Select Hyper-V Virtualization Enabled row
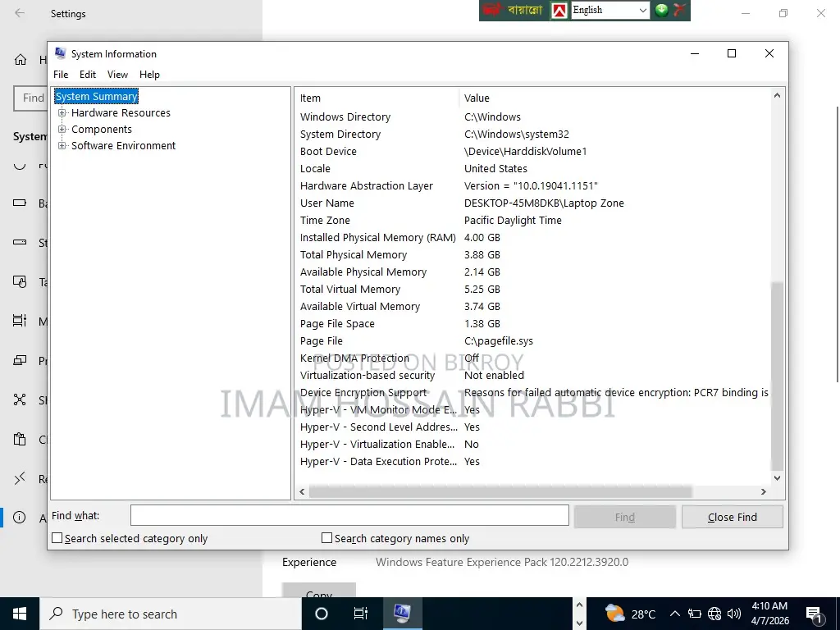The height and width of the screenshot is (630, 840). coord(532,444)
